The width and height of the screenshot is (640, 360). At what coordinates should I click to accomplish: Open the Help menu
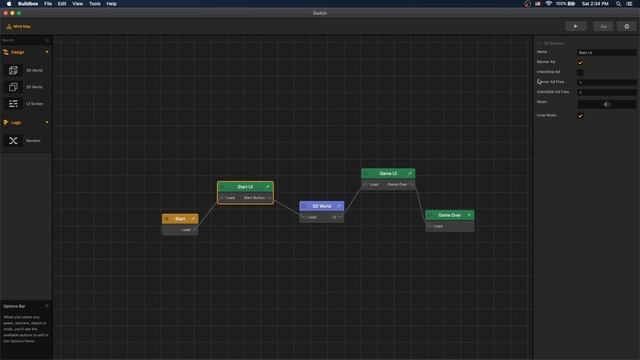point(111,4)
